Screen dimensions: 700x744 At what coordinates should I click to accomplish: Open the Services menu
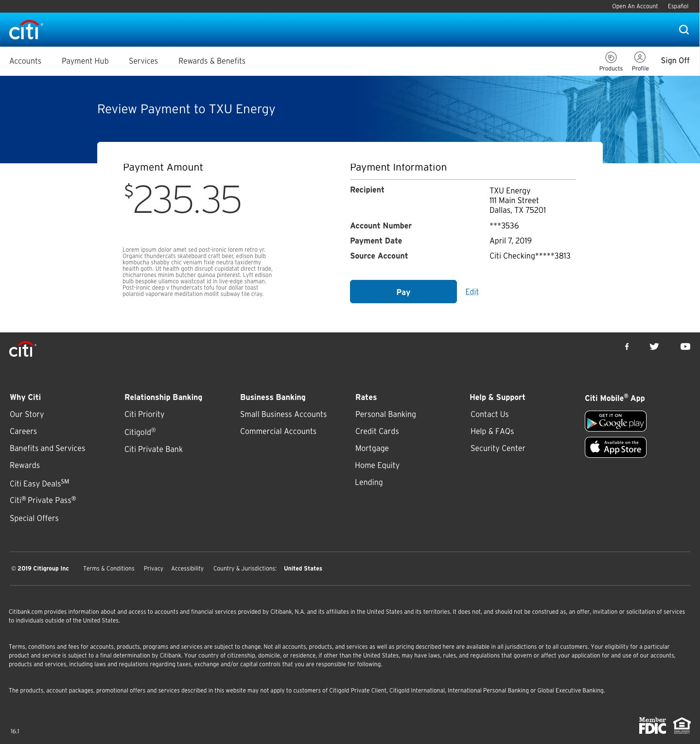coord(143,61)
